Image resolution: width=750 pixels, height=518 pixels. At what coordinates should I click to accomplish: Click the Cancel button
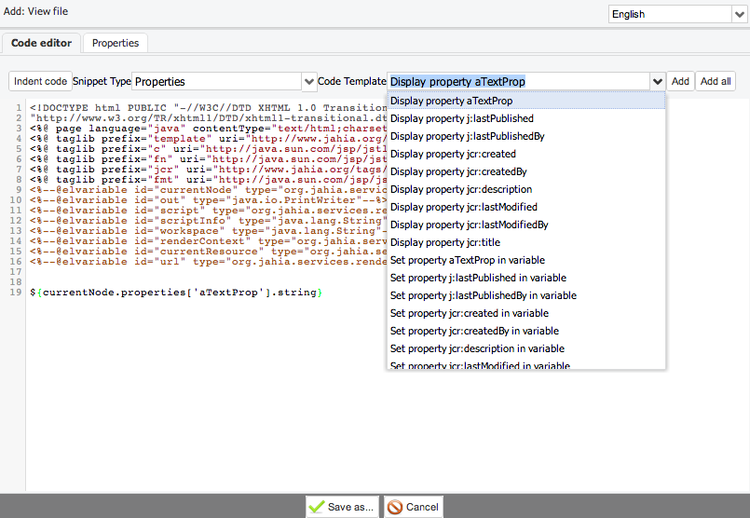tap(413, 507)
